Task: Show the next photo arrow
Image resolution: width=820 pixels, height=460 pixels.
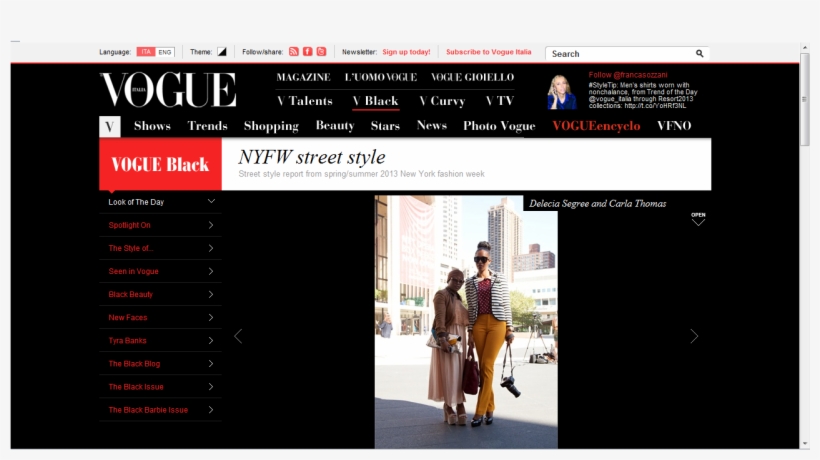Action: (x=694, y=336)
